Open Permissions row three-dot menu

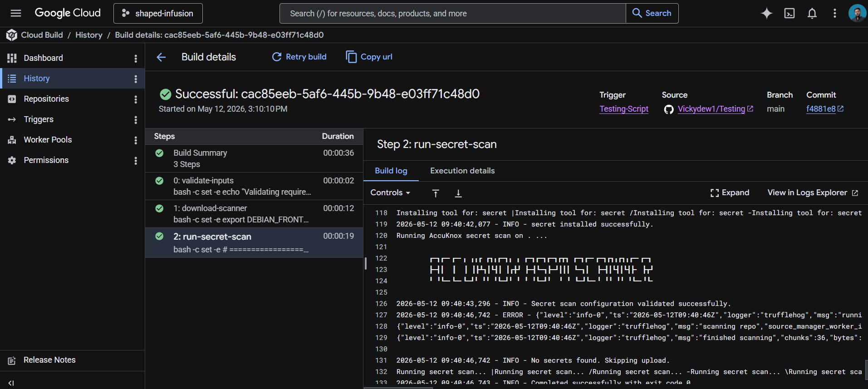[135, 161]
